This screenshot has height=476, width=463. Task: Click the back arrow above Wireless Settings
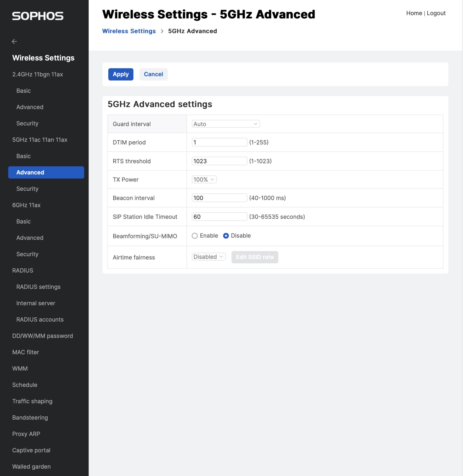tap(15, 41)
